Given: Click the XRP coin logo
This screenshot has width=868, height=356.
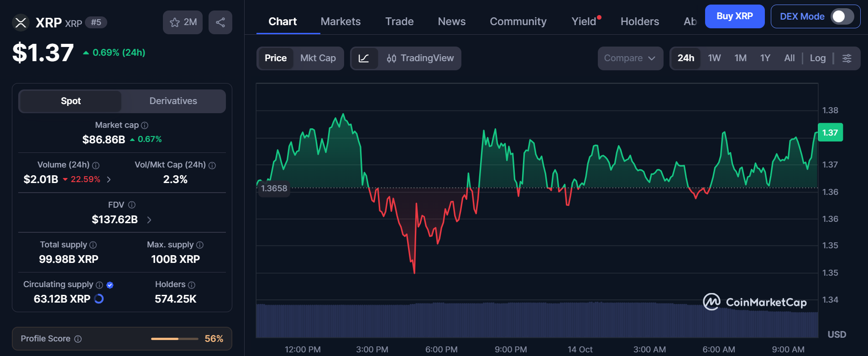Looking at the screenshot, I should 21,22.
